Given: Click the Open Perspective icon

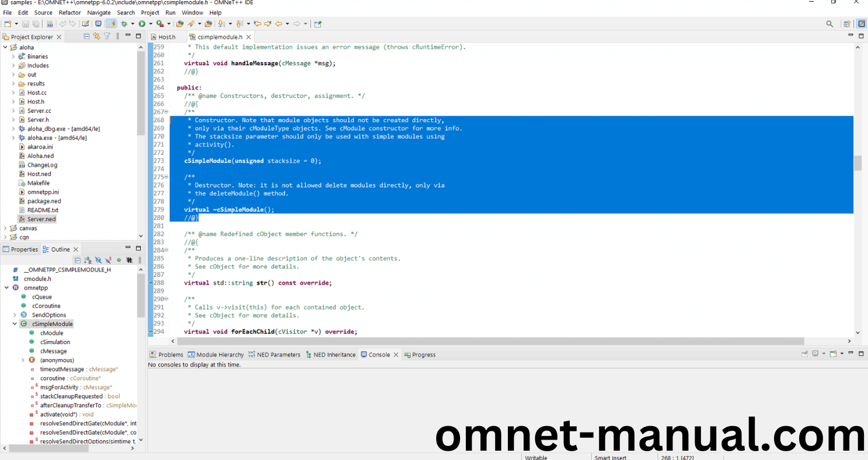Looking at the screenshot, I should pos(847,24).
